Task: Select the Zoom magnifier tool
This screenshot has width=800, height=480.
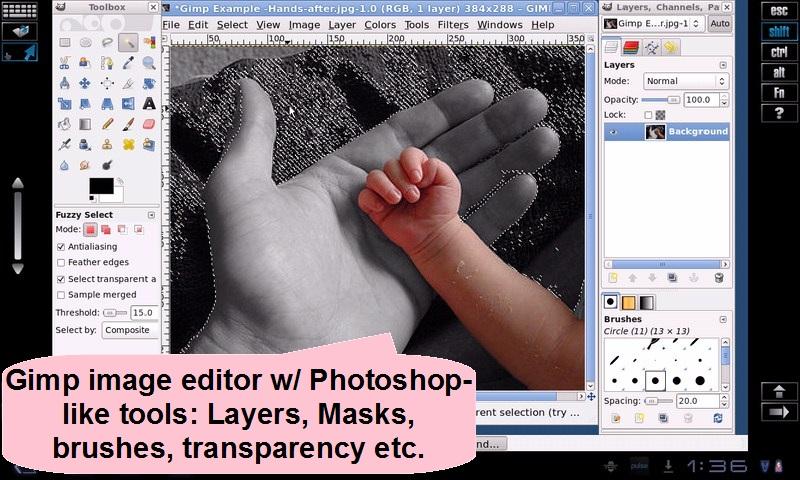Action: point(149,63)
